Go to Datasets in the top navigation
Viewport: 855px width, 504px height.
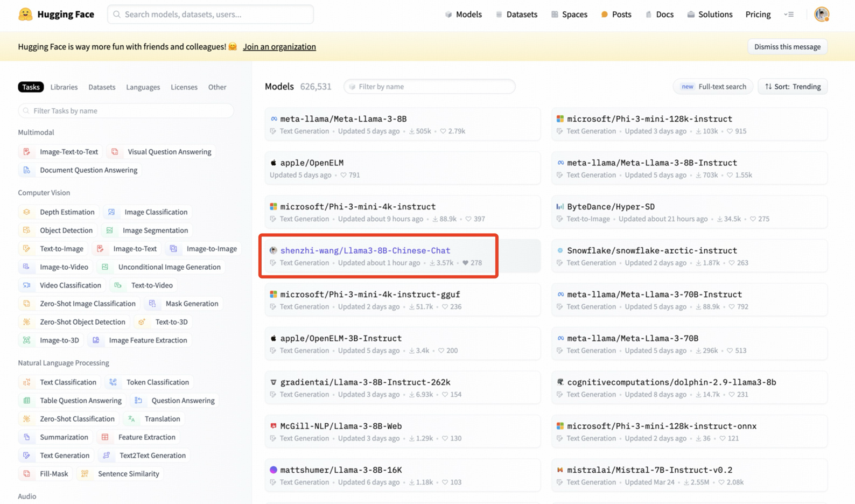pos(516,15)
